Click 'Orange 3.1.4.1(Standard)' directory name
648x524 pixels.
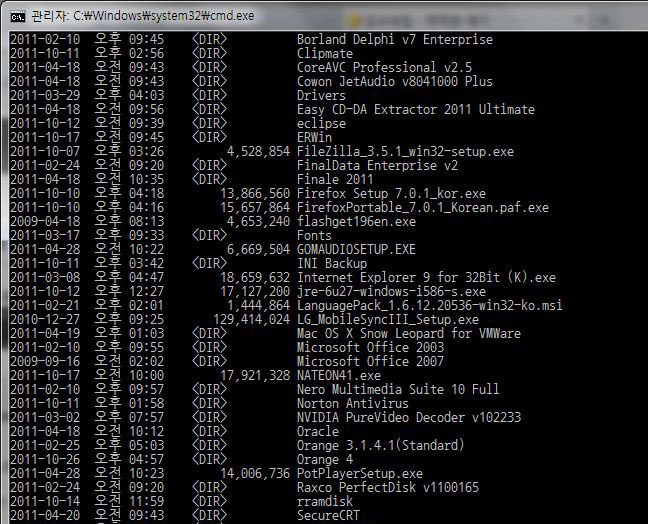click(x=381, y=446)
